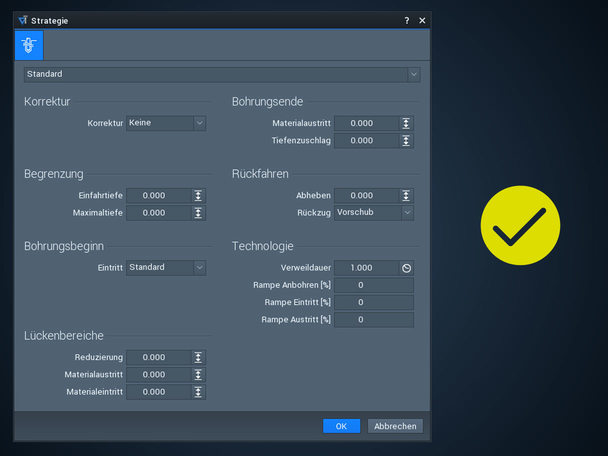Click the Materialeintritt measure icon

pos(198,392)
